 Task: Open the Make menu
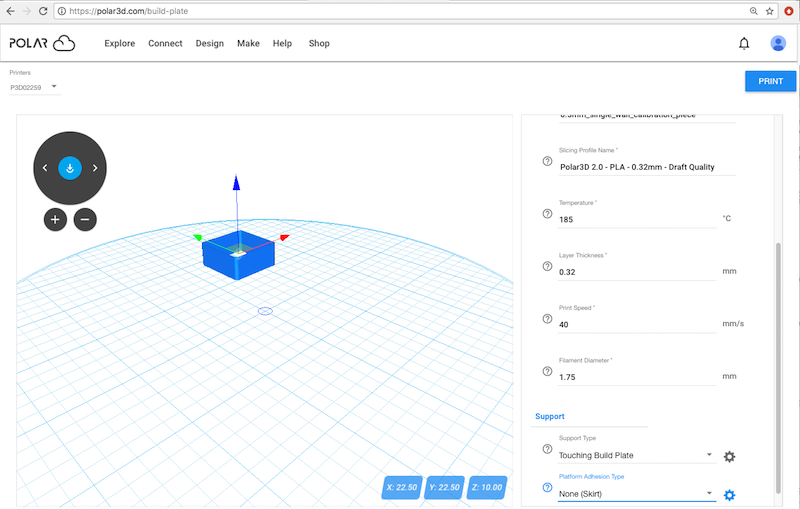[x=248, y=43]
